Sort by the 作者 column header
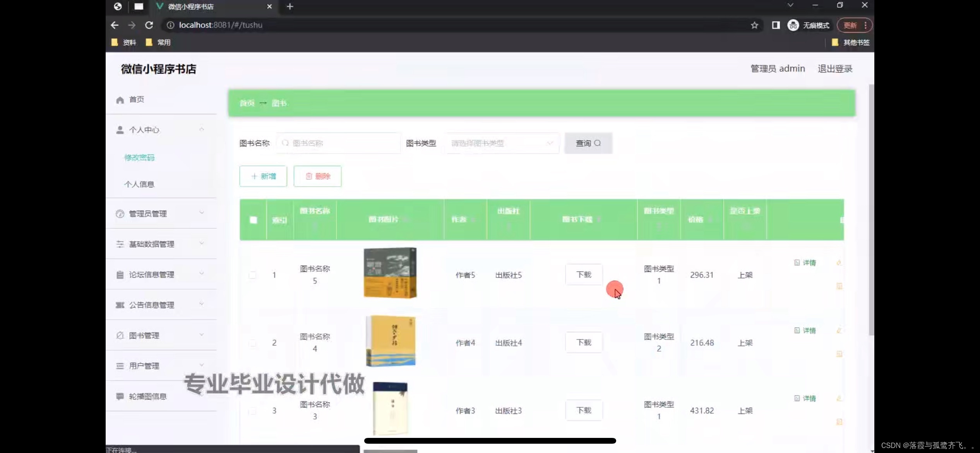 [465, 220]
